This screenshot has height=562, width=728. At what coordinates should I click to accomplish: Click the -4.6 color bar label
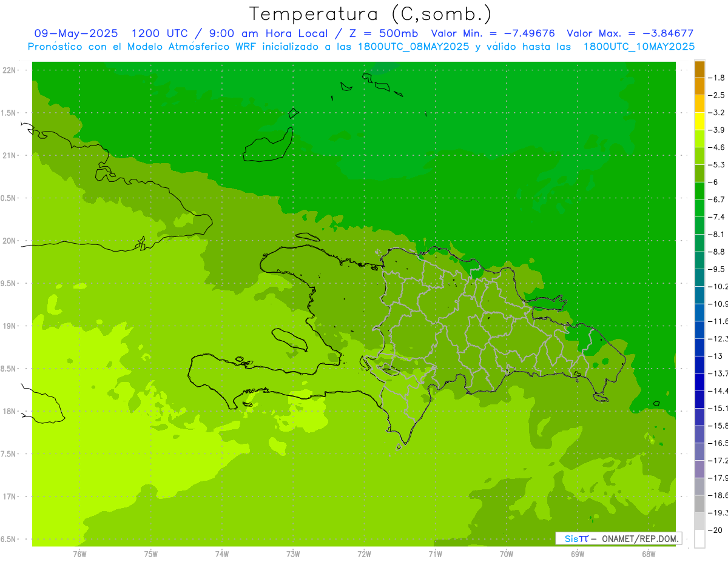[x=716, y=147]
